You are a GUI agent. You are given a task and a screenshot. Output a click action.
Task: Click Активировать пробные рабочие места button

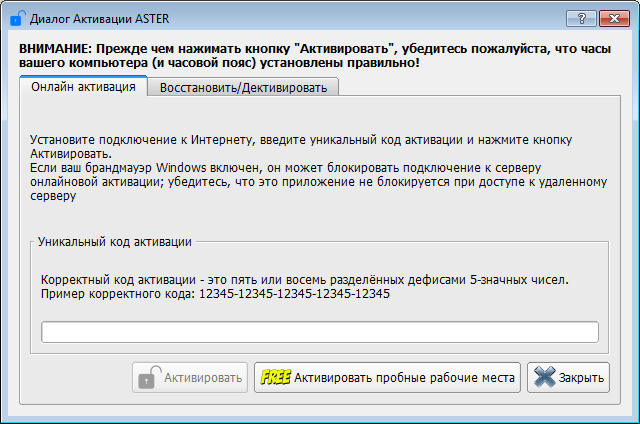387,377
